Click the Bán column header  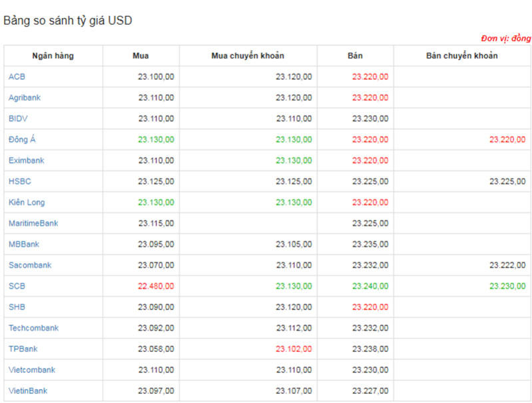355,56
